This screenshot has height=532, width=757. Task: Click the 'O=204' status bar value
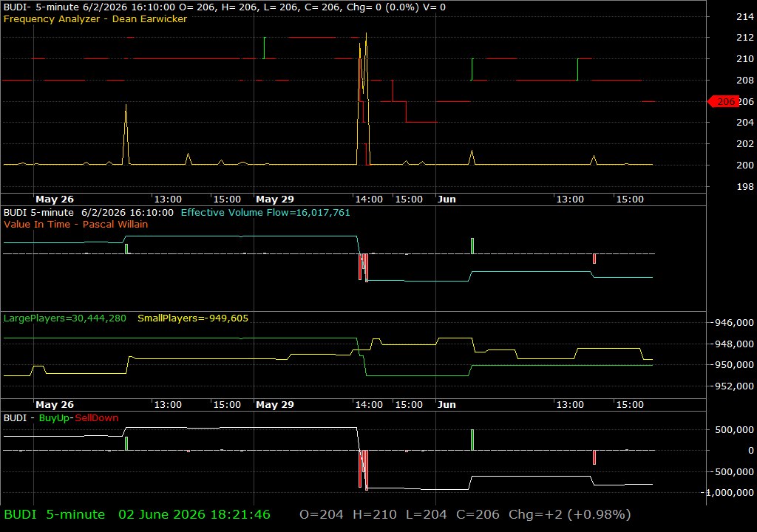tap(322, 514)
